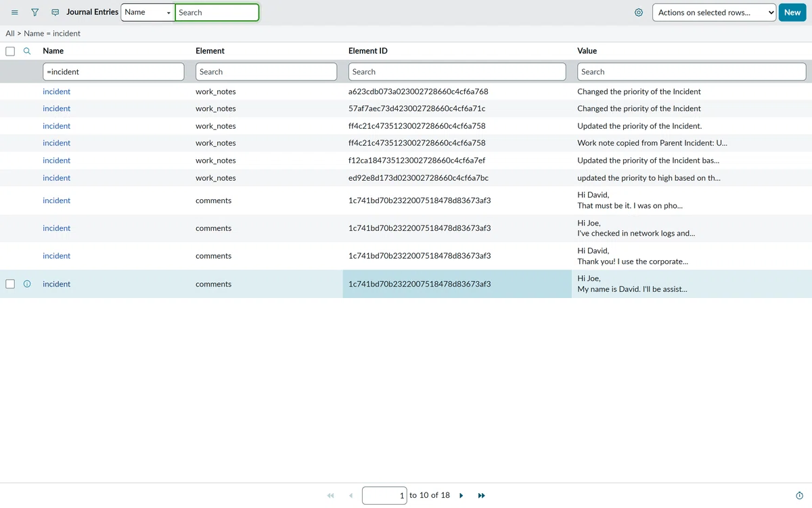Open the personalize list gear icon
This screenshot has height=508, width=812.
point(639,12)
